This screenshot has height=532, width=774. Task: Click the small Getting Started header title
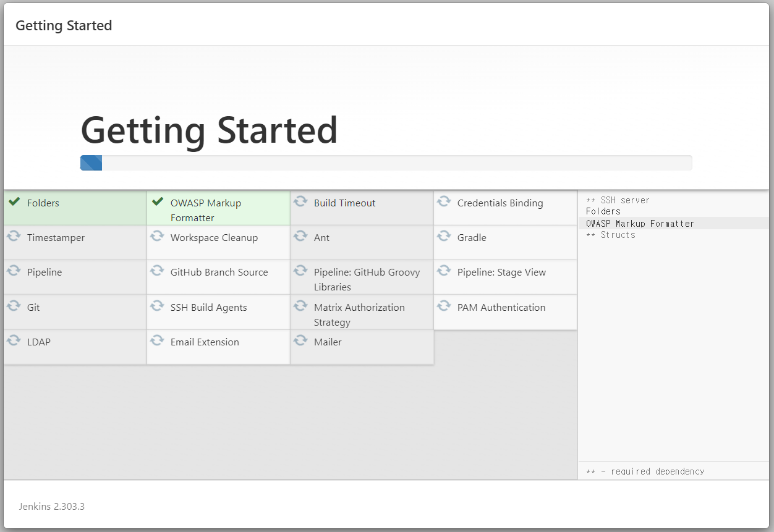[64, 25]
